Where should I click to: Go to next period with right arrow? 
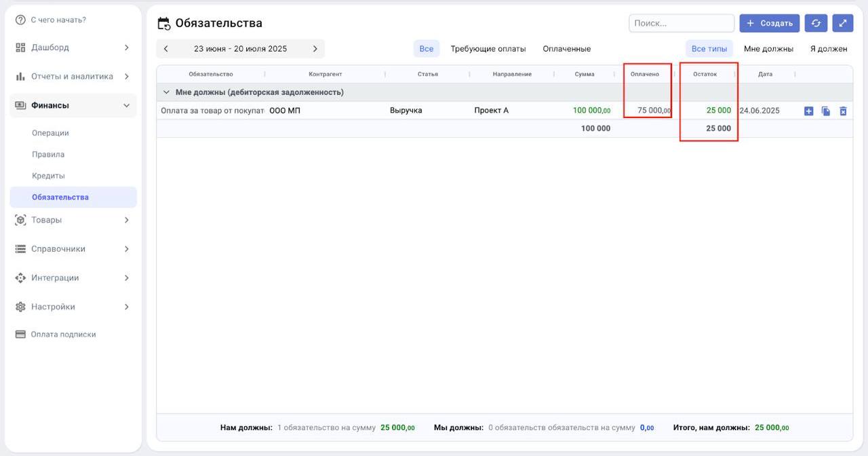point(315,49)
